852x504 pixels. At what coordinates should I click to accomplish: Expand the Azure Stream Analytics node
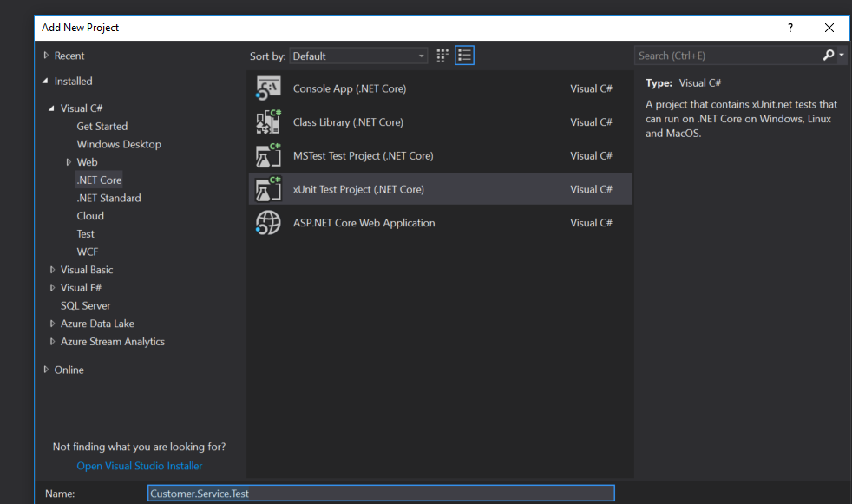52,342
